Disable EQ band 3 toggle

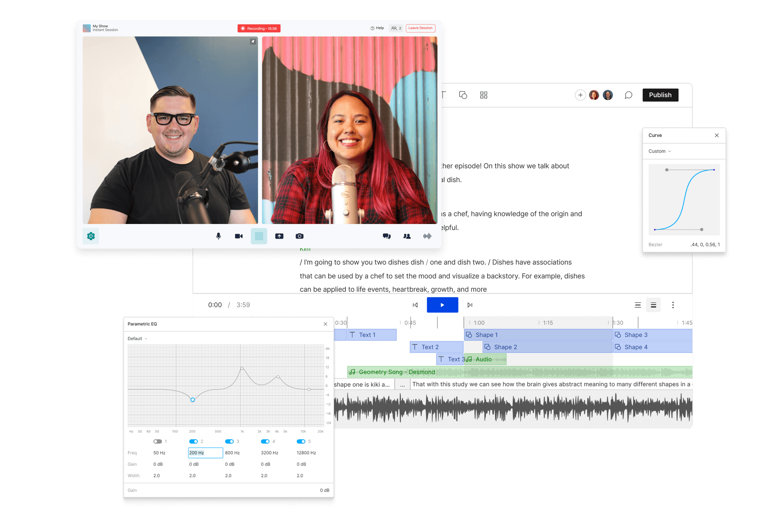pos(229,441)
